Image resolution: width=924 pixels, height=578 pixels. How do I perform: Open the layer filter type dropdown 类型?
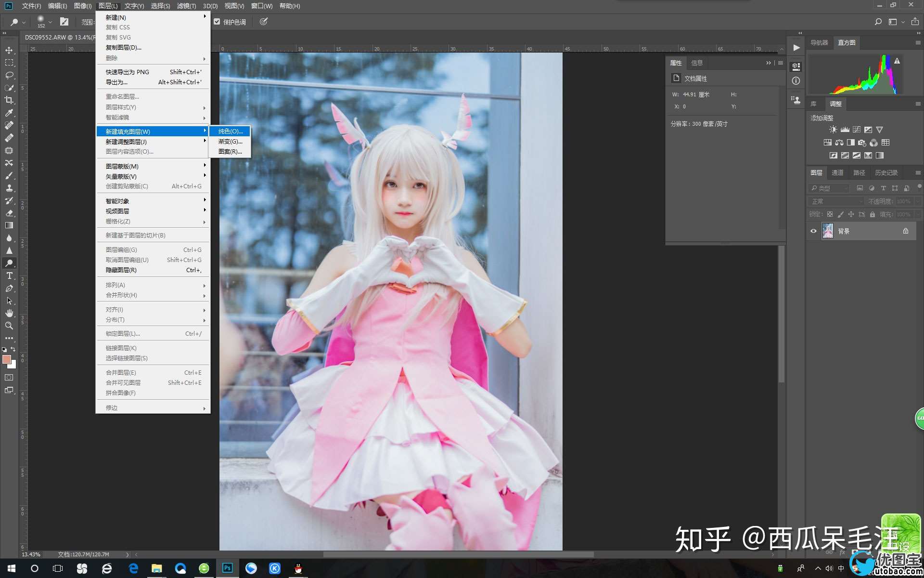point(829,188)
